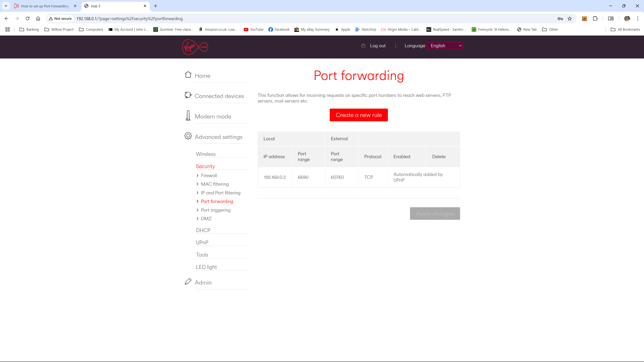
Task: Click the browser address bar URL
Action: [x=129, y=19]
